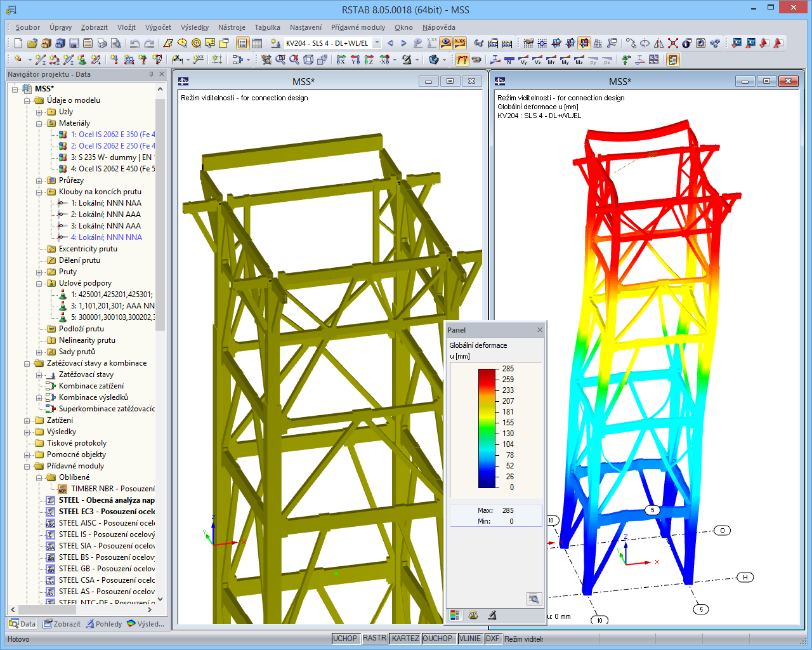Open a new model with the New icon
Image resolution: width=812 pixels, height=650 pixels.
[17, 43]
